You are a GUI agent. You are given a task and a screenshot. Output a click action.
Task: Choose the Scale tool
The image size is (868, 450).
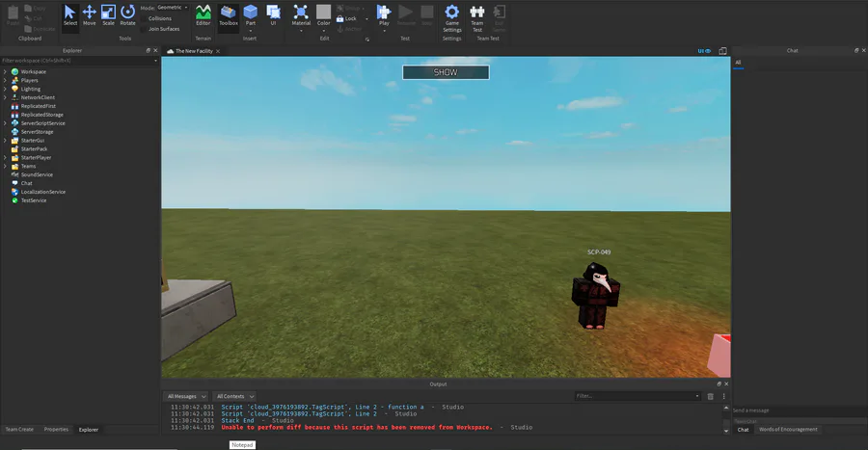[x=108, y=15]
